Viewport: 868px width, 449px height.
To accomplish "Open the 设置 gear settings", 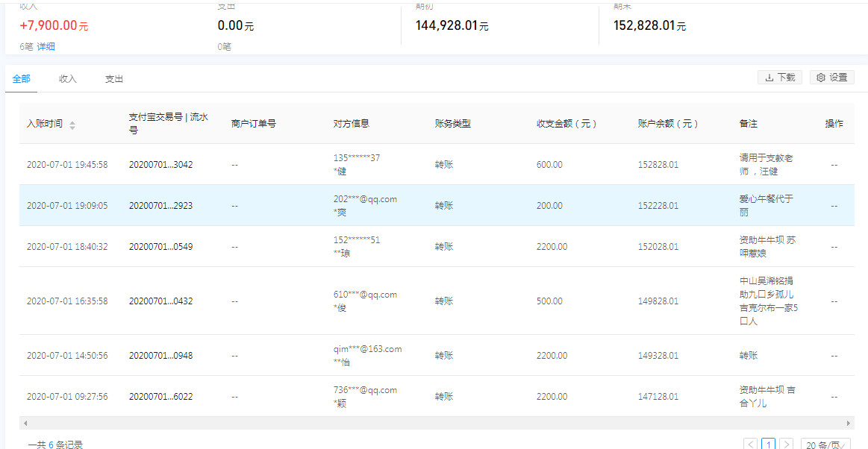I will (831, 78).
